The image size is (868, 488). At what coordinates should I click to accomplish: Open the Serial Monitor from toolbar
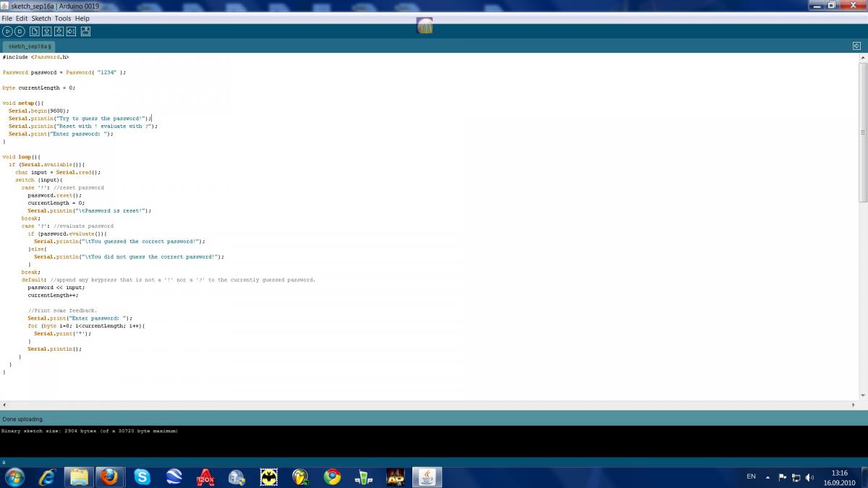click(85, 31)
